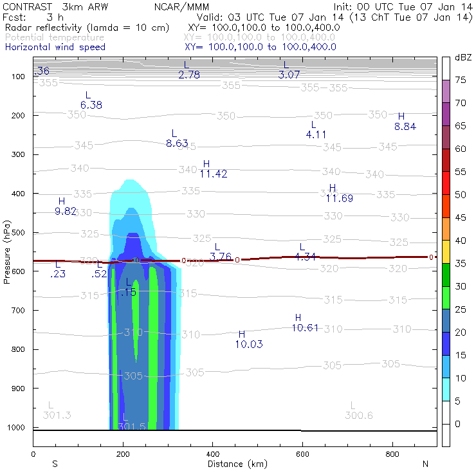This screenshot has height=476, width=476.
Task: Click the wind minimum label 'L 6.38'
Action: click(91, 100)
